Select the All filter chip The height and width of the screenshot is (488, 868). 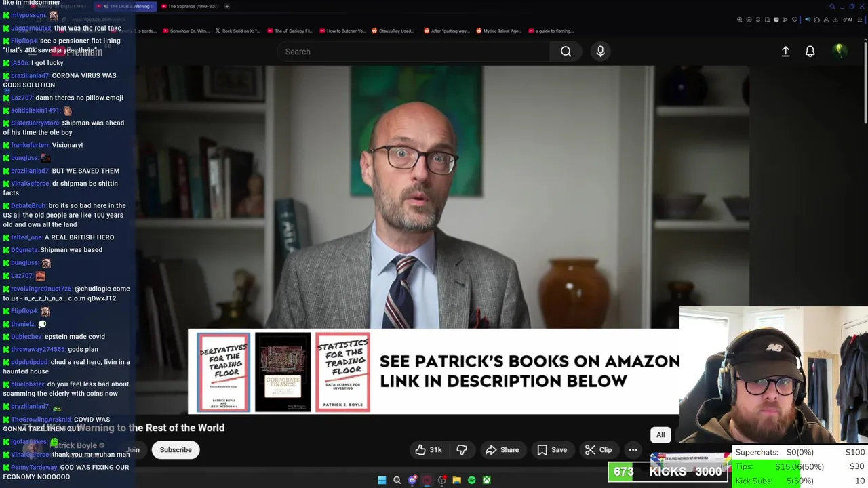[660, 435]
